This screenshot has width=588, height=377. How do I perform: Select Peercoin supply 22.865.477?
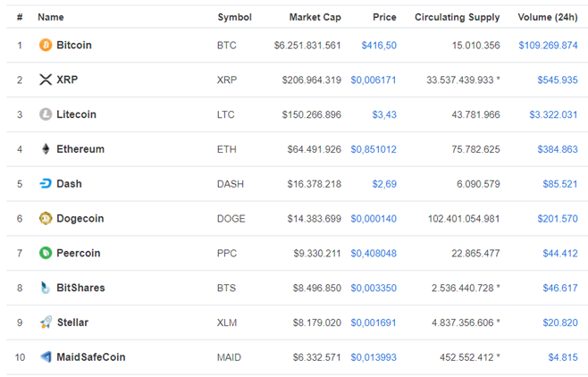coord(475,254)
